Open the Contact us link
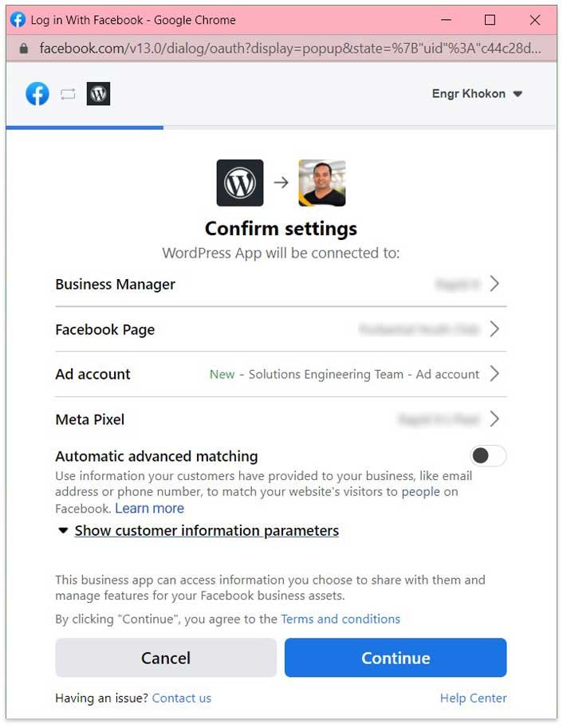Viewport: 563px width, 728px height. [x=182, y=698]
